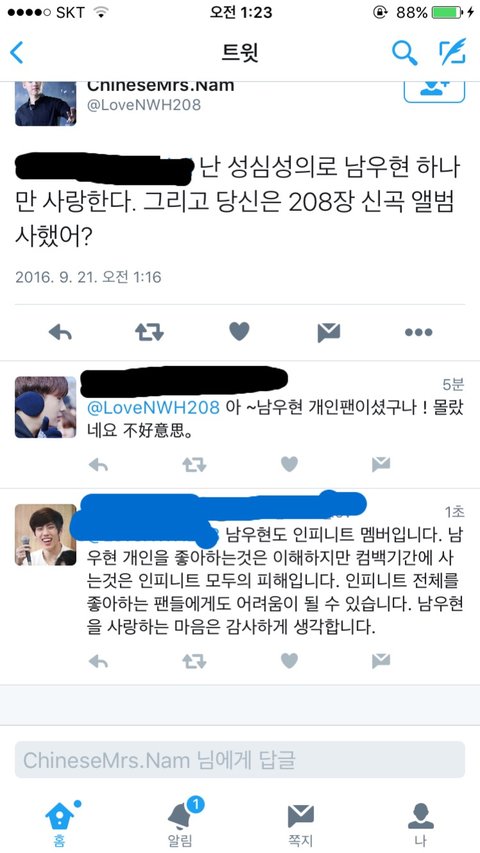Viewport: 480px width, 853px height.
Task: Open the 쪽지 messages tab
Action: [300, 824]
